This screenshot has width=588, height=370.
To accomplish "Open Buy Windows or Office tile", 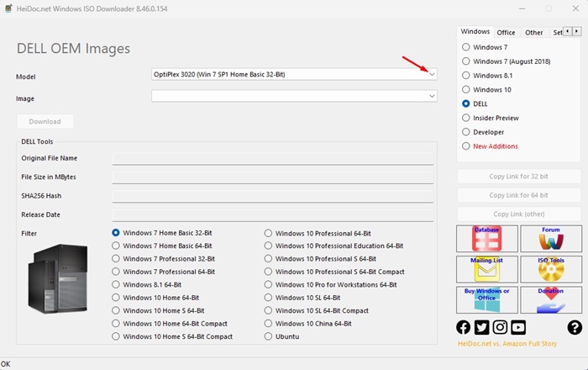I will click(x=486, y=300).
